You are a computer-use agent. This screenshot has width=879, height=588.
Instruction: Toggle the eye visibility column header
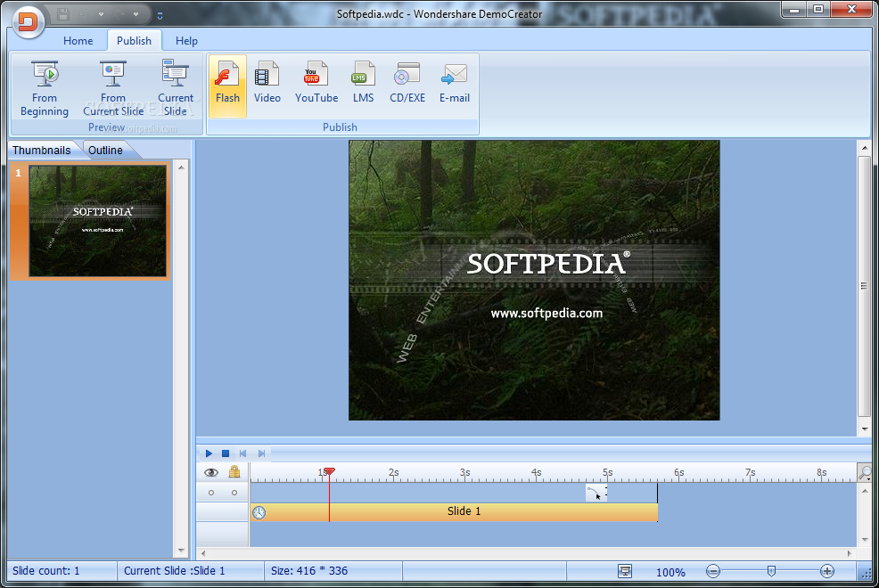point(210,473)
